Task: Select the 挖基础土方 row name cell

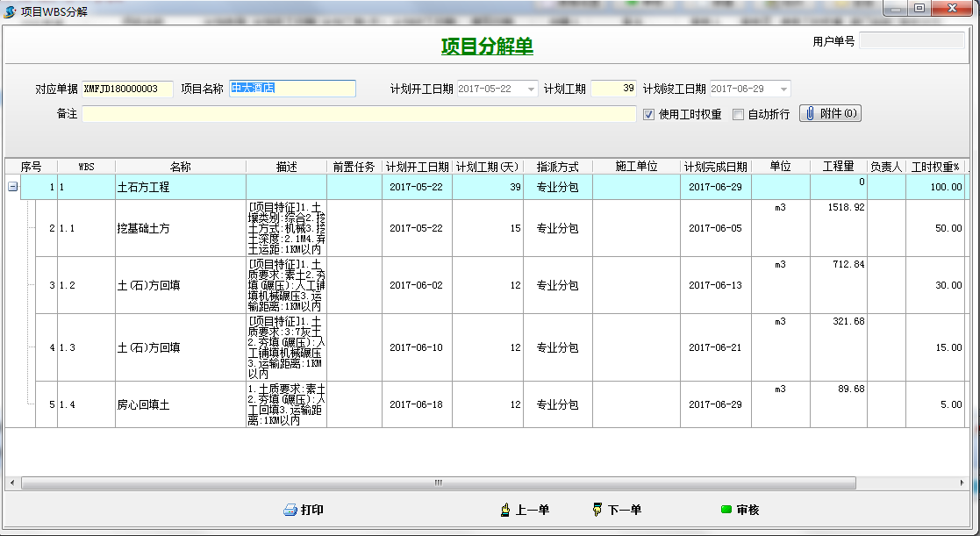Action: pyautogui.click(x=180, y=228)
